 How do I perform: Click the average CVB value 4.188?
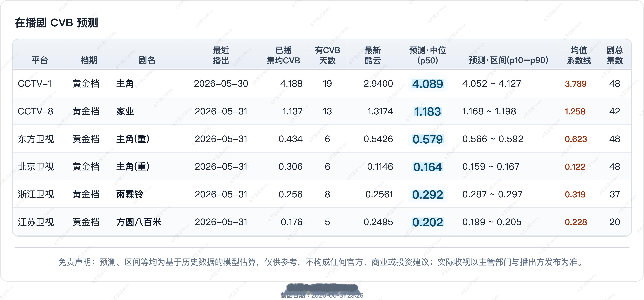coord(291,84)
